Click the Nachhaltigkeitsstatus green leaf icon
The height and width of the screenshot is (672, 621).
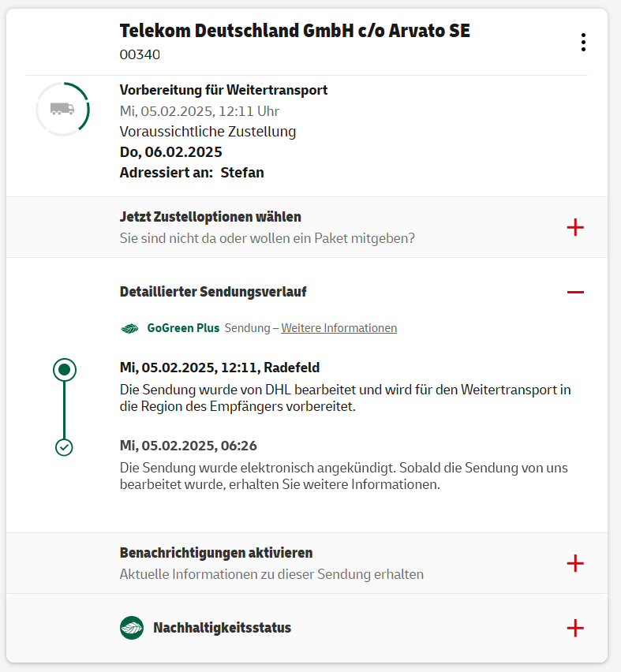tap(132, 628)
